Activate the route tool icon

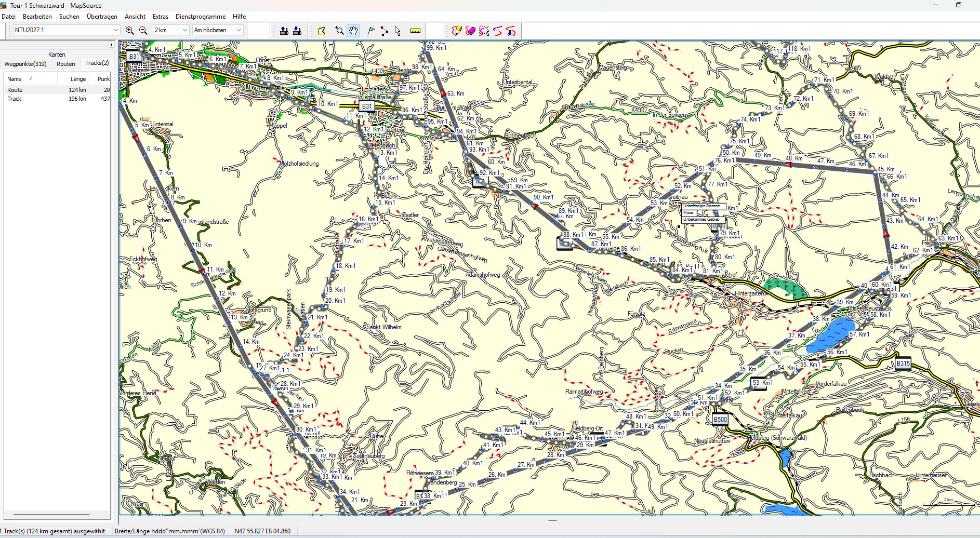click(384, 31)
